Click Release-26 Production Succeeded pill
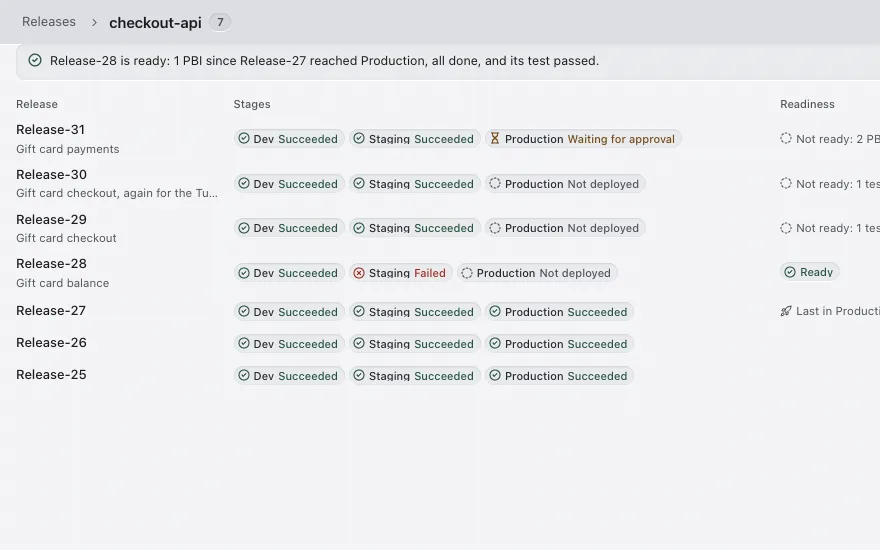The image size is (880, 550). pyautogui.click(x=560, y=343)
